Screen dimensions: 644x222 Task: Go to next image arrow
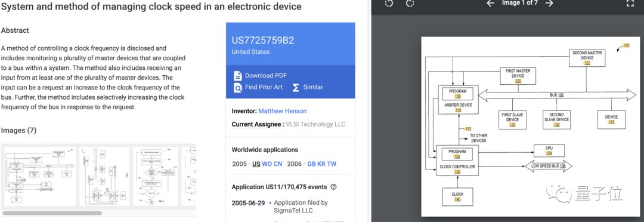(549, 4)
